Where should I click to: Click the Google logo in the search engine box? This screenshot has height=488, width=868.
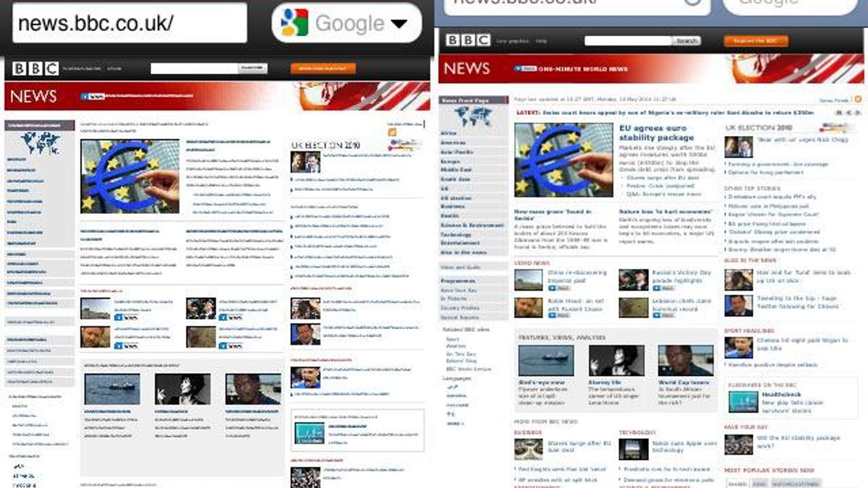click(295, 23)
